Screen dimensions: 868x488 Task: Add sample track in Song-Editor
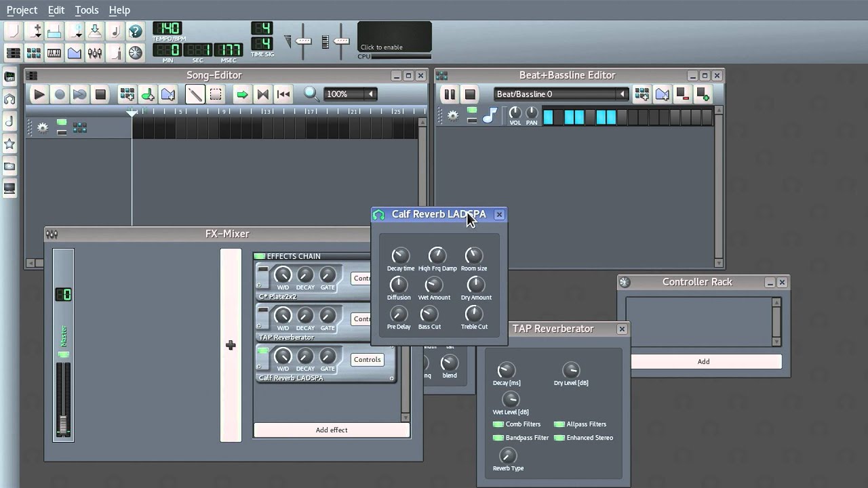[147, 94]
